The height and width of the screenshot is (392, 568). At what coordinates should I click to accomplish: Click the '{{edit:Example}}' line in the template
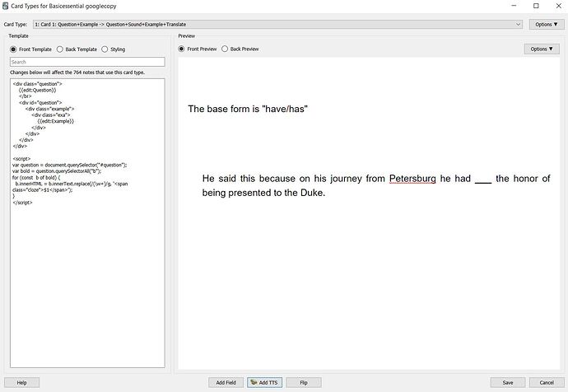click(55, 121)
